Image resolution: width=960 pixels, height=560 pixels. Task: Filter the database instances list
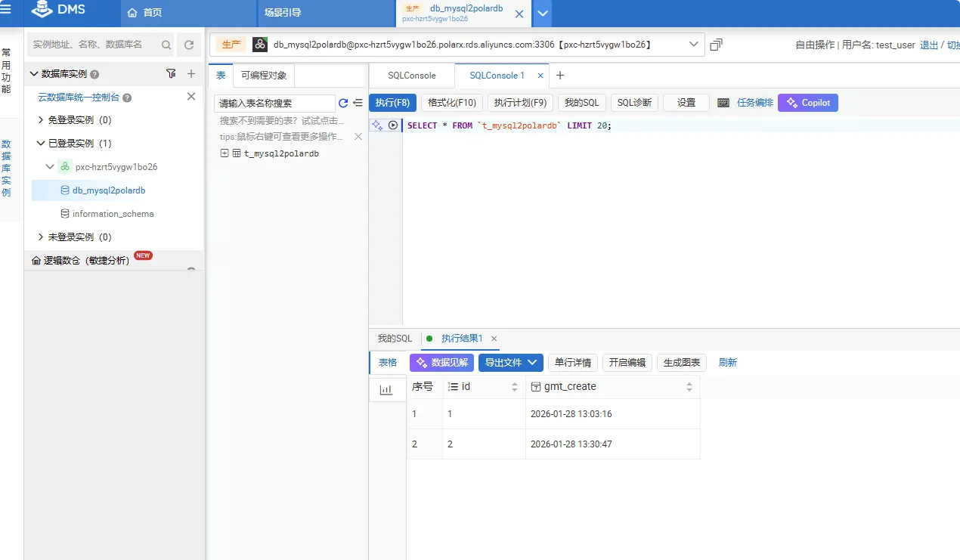171,73
